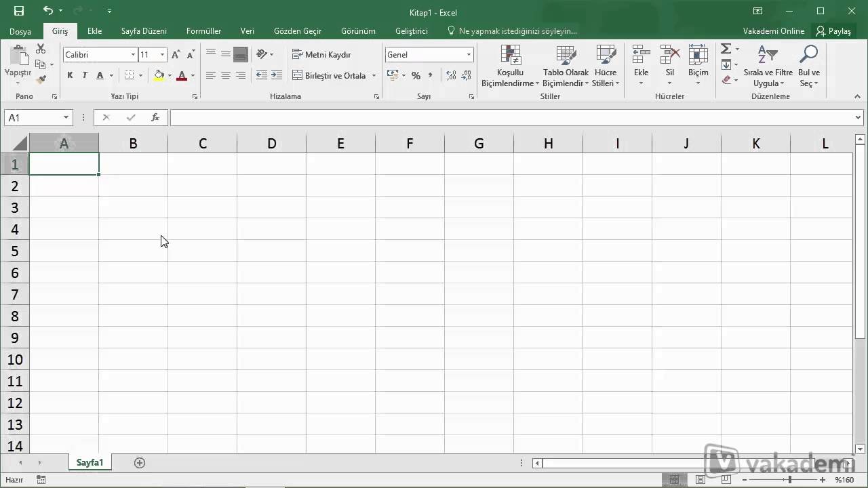Click Sil delete cells button
The width and height of the screenshot is (868, 488).
point(669,66)
